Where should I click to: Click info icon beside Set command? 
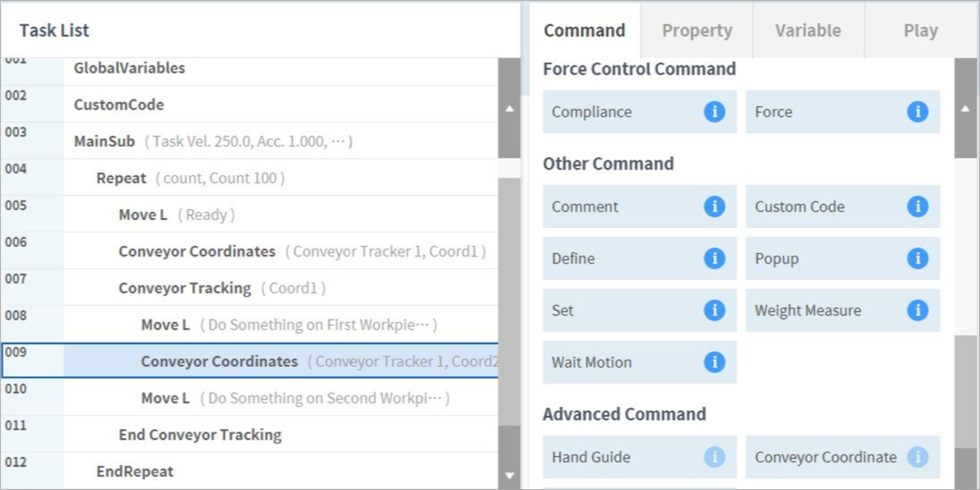(714, 311)
